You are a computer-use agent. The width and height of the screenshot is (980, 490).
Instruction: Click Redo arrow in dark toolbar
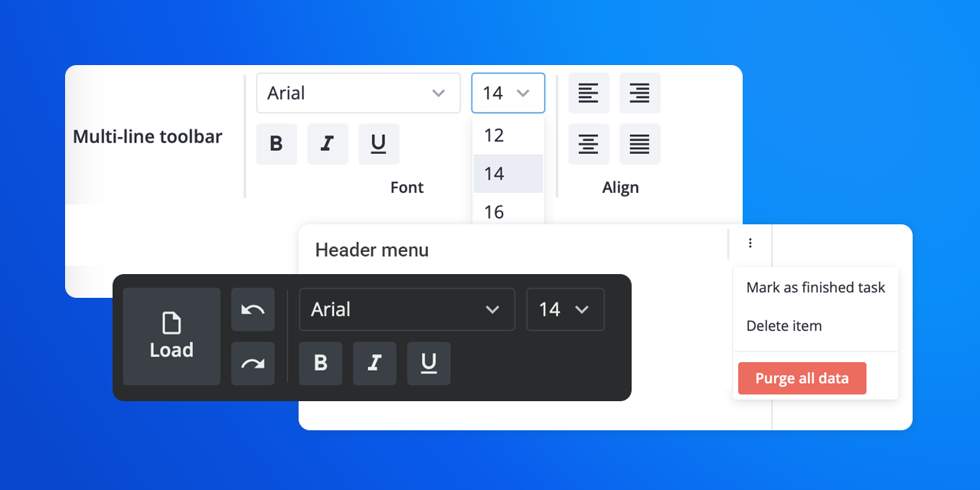(253, 364)
